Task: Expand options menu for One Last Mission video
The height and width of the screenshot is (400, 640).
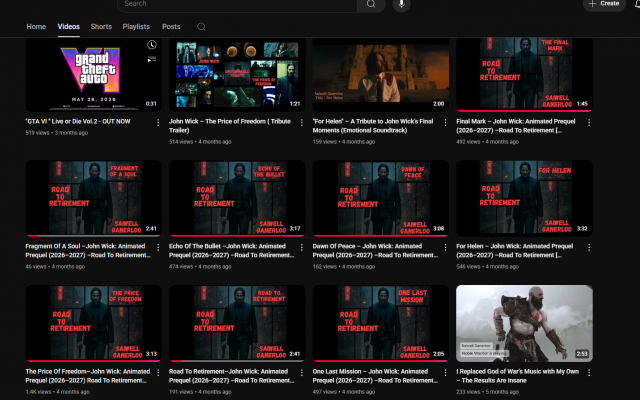Action: point(445,373)
